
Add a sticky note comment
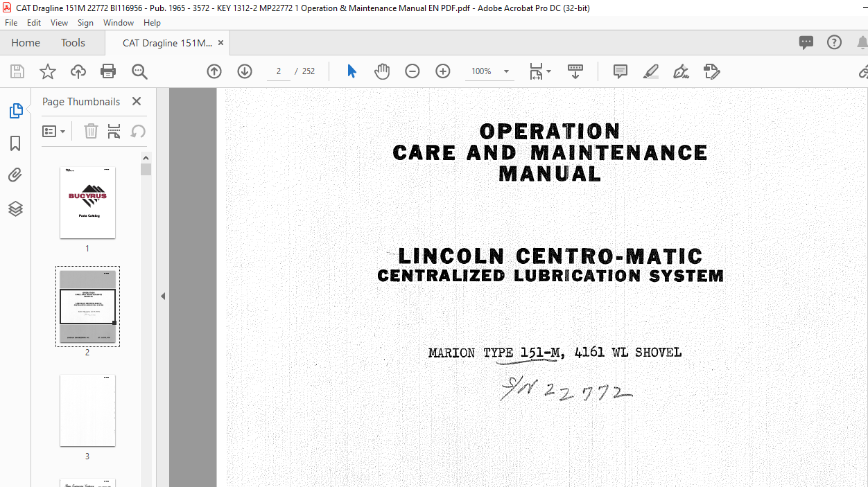coord(620,71)
